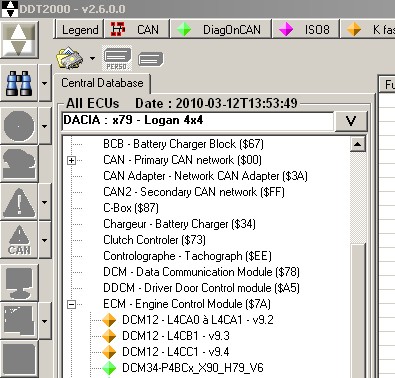Select ECM - Engine Control Module ($7A)
The height and width of the screenshot is (378, 395).
[x=187, y=304]
